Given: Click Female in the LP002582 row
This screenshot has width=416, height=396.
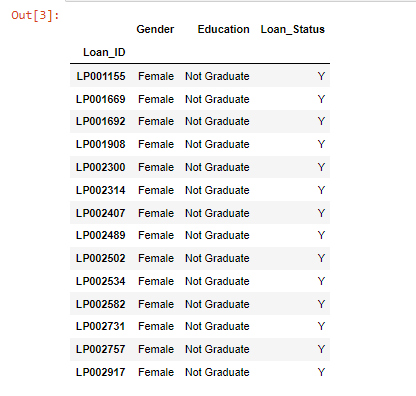Looking at the screenshot, I should 156,304.
